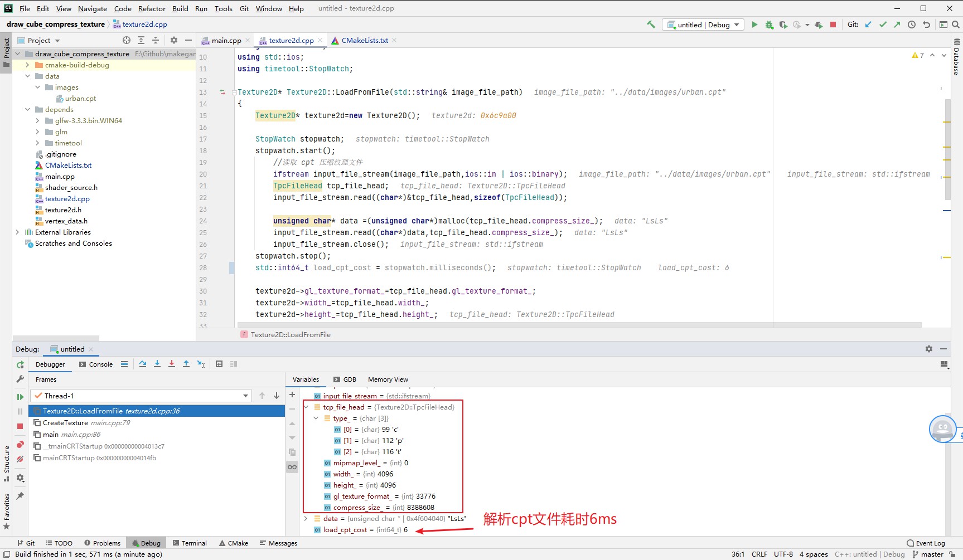Image resolution: width=963 pixels, height=560 pixels.
Task: Expand all items in Project tree
Action: (x=141, y=40)
